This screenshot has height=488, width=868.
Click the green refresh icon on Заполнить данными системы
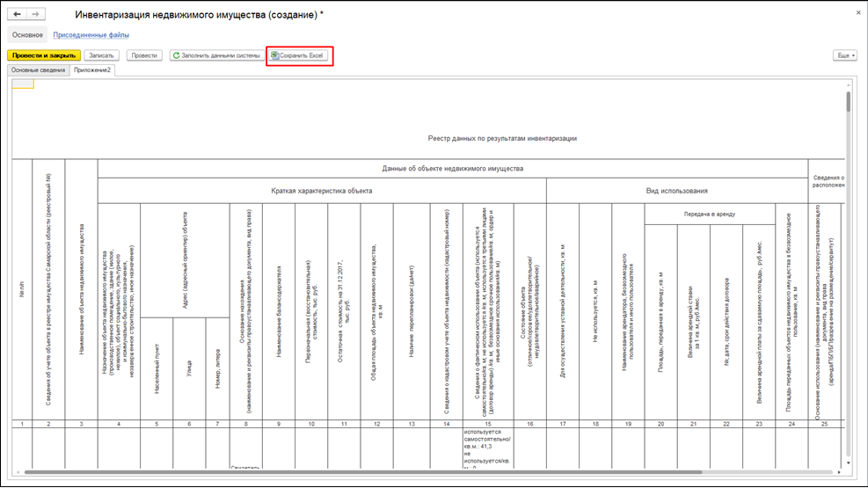coord(176,55)
